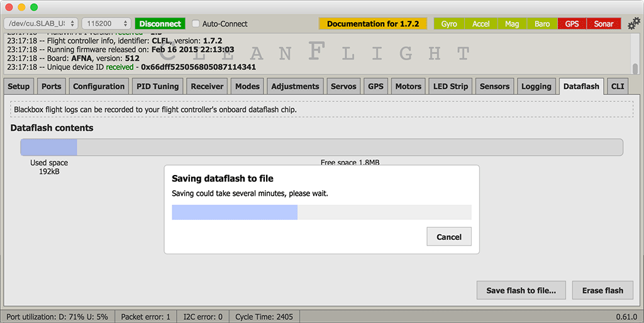Select the Motors tab
The width and height of the screenshot is (644, 323).
tap(408, 86)
